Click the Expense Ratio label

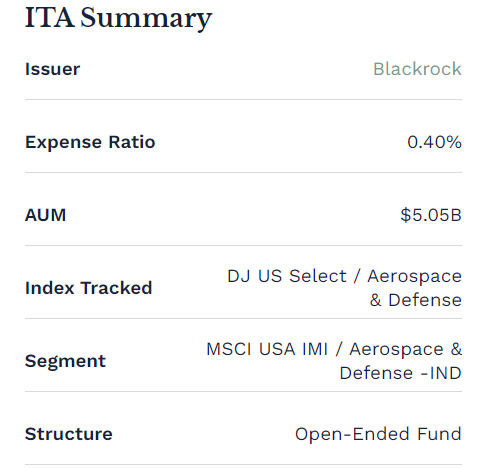[90, 142]
